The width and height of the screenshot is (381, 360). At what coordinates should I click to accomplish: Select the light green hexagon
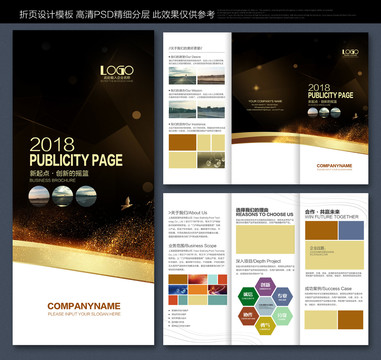282,316
